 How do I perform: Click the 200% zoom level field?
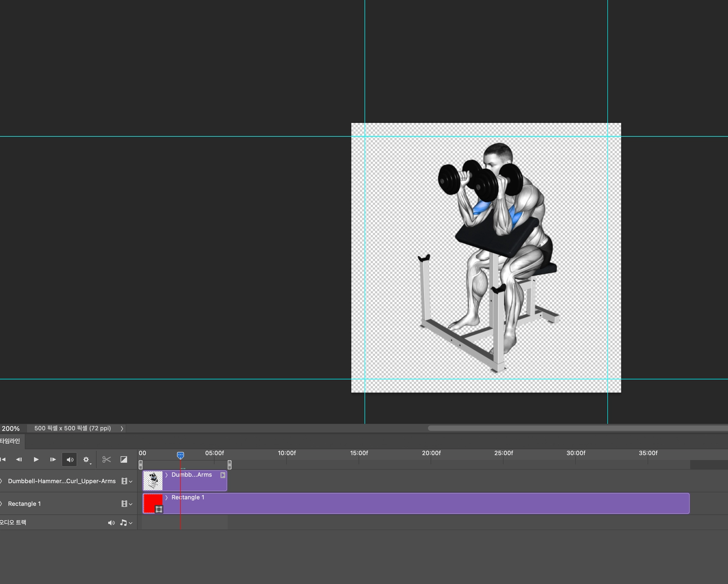(x=11, y=428)
